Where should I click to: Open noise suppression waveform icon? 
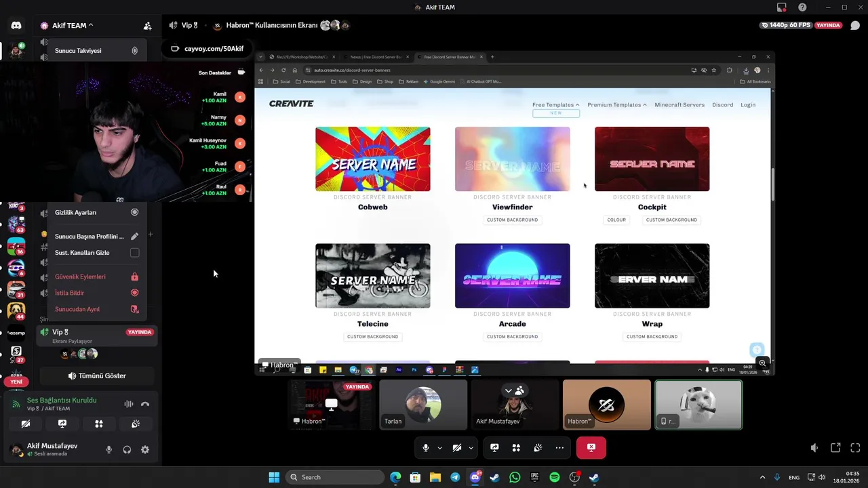point(128,404)
